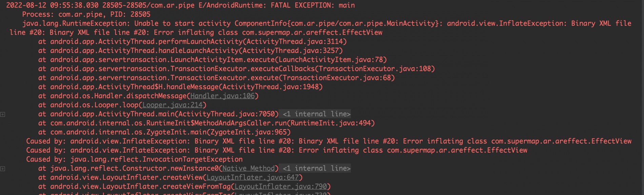Open the LayoutInflater.java:647 link
Viewport: 644px width, 195px height.
tap(253, 178)
